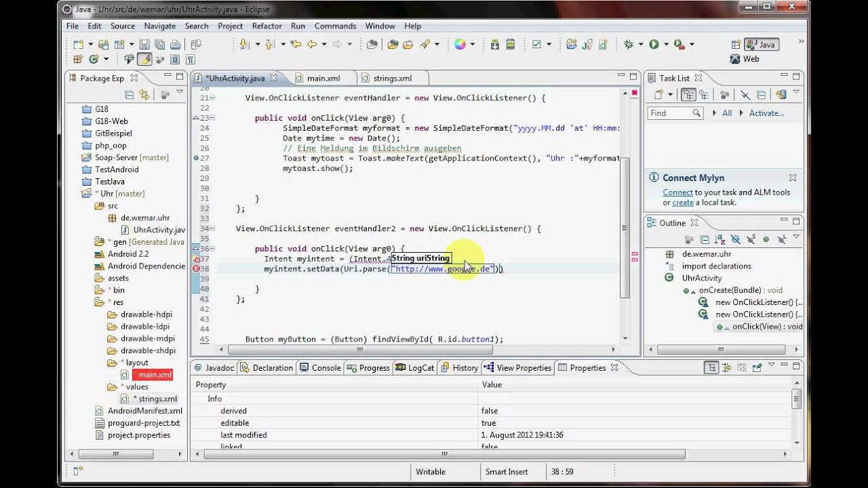
Task: Click the New Android XML File icon
Action: coord(603,44)
